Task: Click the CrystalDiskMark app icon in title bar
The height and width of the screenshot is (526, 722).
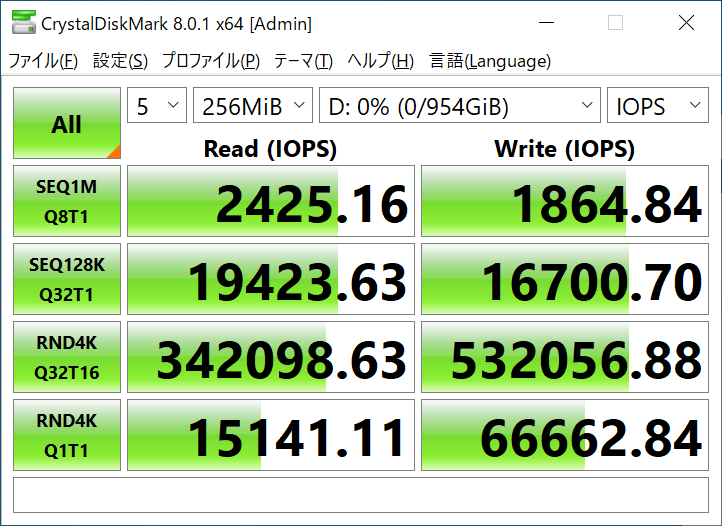Action: coord(23,23)
